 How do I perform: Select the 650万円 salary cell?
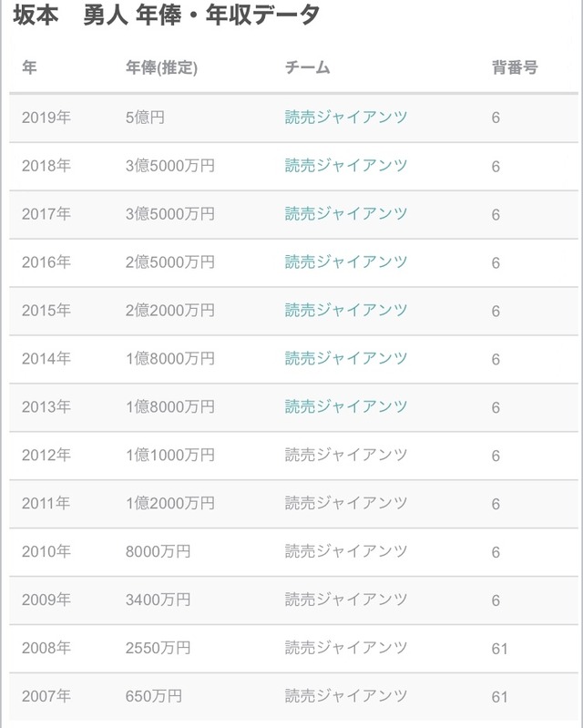click(154, 696)
